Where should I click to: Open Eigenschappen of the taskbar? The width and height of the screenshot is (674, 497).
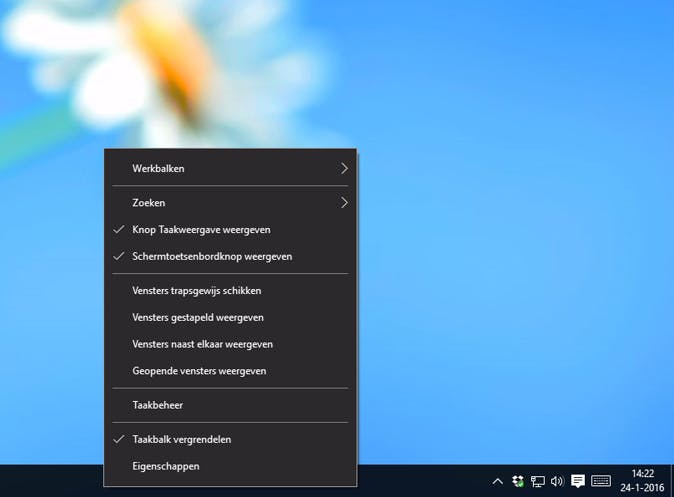pyautogui.click(x=230, y=466)
